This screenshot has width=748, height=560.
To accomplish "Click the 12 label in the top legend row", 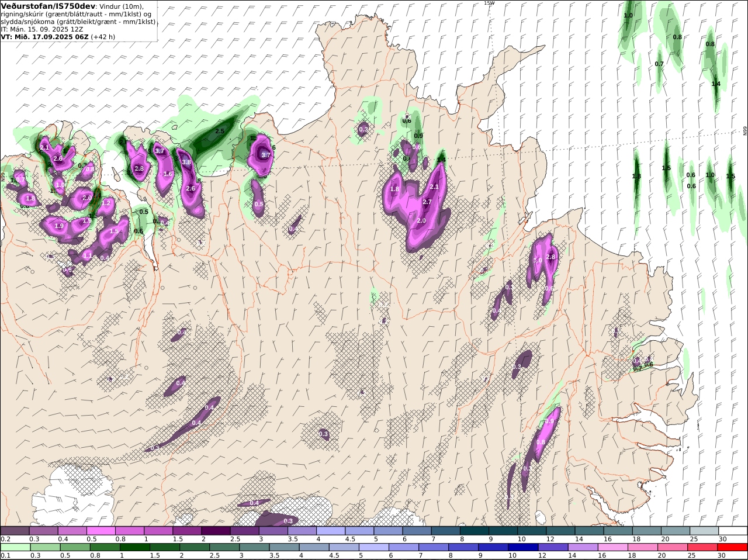I will (550, 539).
